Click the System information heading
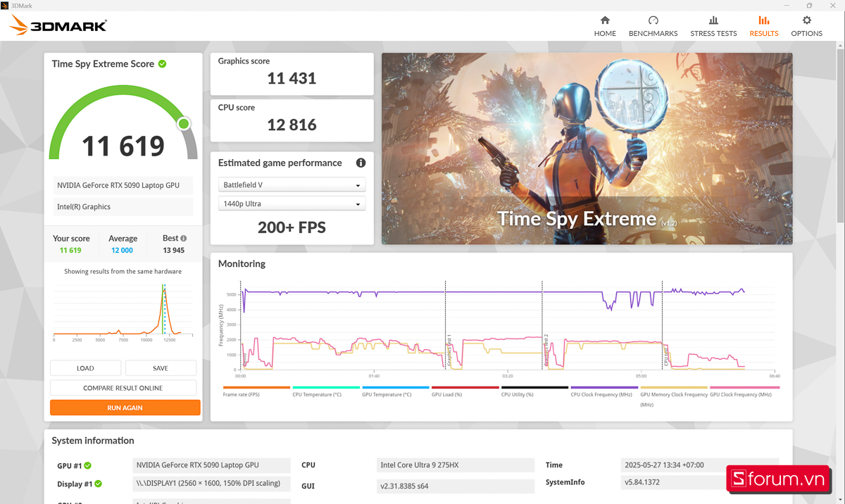 click(93, 441)
